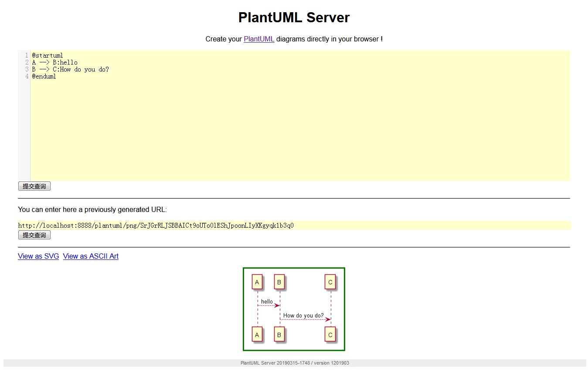Image resolution: width=588 pixels, height=372 pixels.
Task: Click the rendered sequence diagram image
Action: [x=294, y=309]
